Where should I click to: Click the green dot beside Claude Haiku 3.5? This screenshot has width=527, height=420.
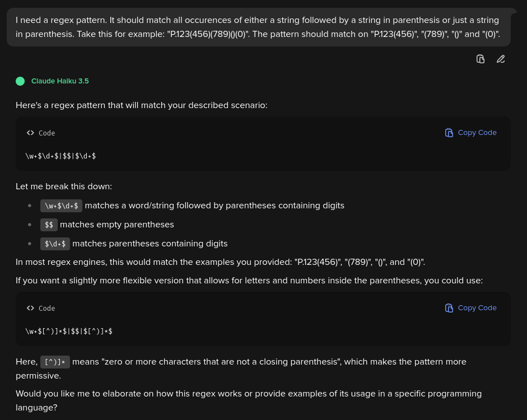[x=20, y=81]
